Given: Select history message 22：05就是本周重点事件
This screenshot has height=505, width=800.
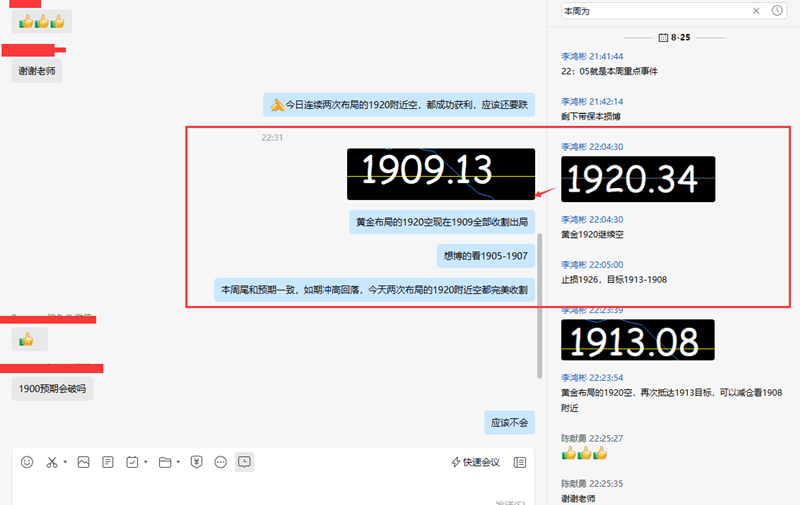Looking at the screenshot, I should click(609, 71).
